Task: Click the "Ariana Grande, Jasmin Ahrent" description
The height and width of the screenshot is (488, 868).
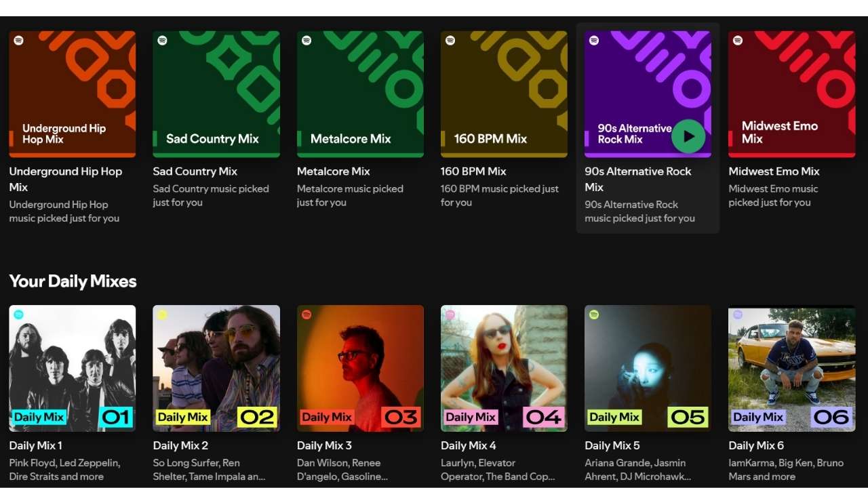Action: [x=637, y=470]
